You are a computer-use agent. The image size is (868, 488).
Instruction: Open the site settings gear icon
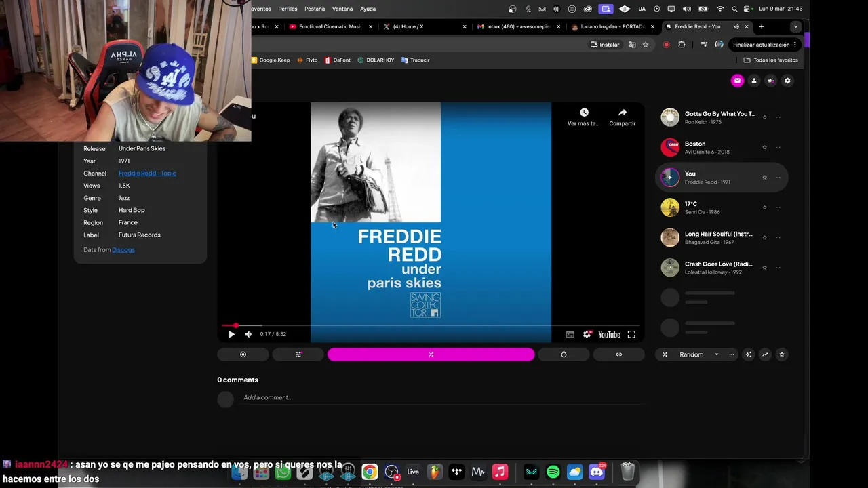[787, 81]
